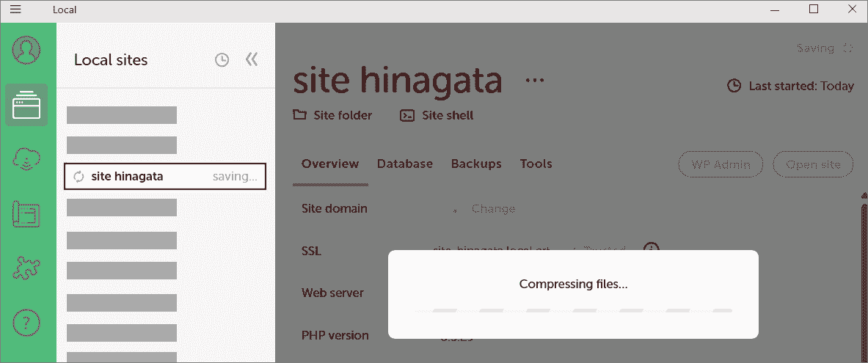Open the Site folder link
868x363 pixels.
(x=332, y=115)
